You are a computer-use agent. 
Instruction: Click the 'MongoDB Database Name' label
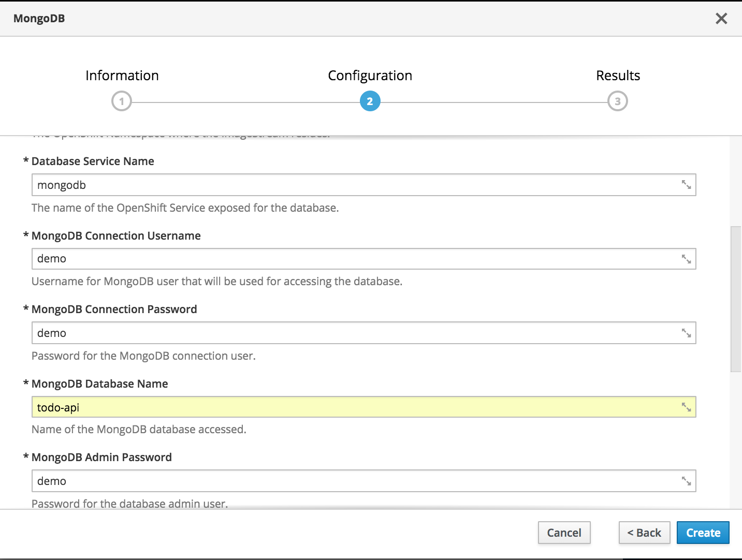click(x=100, y=384)
